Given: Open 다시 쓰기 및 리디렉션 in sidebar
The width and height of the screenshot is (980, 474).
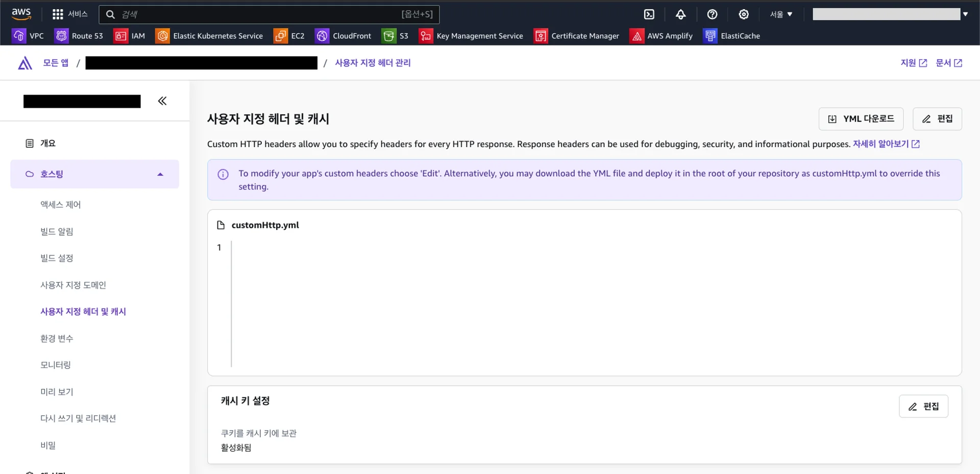Looking at the screenshot, I should [78, 418].
